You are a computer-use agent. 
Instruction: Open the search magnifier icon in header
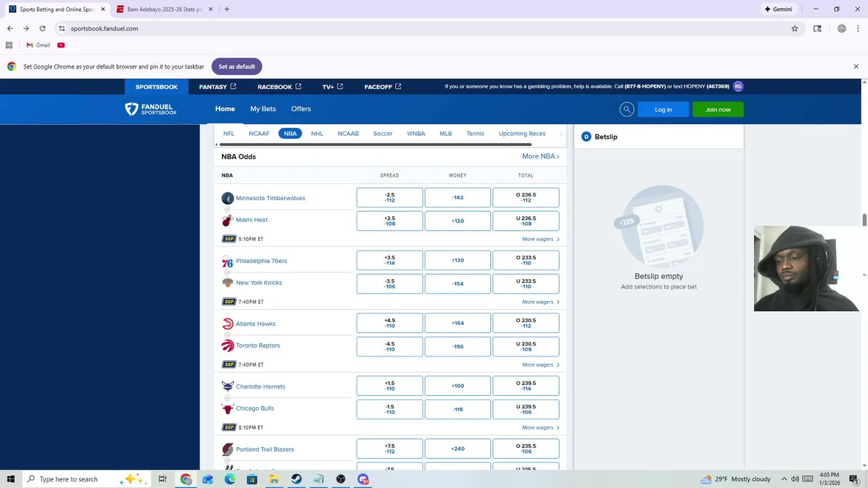[x=627, y=109]
